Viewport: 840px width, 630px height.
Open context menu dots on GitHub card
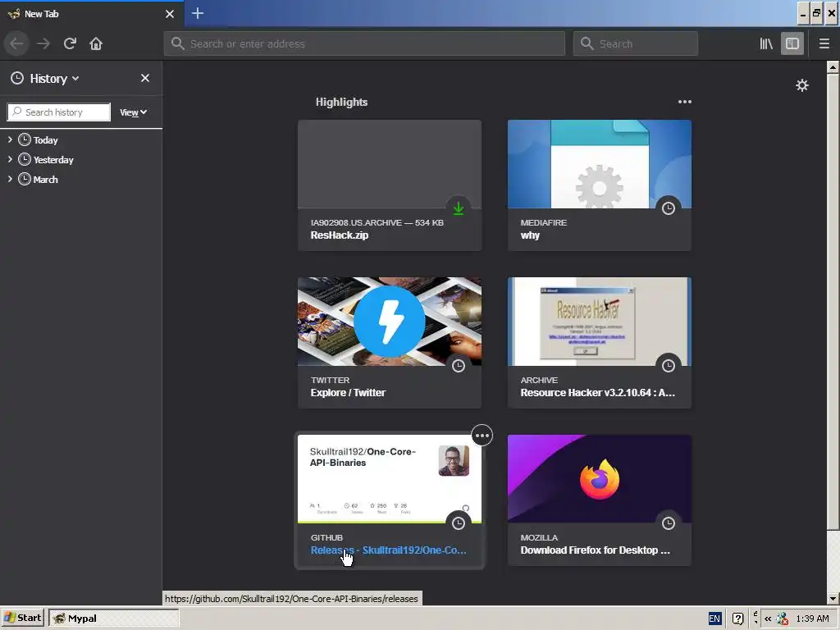click(x=482, y=436)
